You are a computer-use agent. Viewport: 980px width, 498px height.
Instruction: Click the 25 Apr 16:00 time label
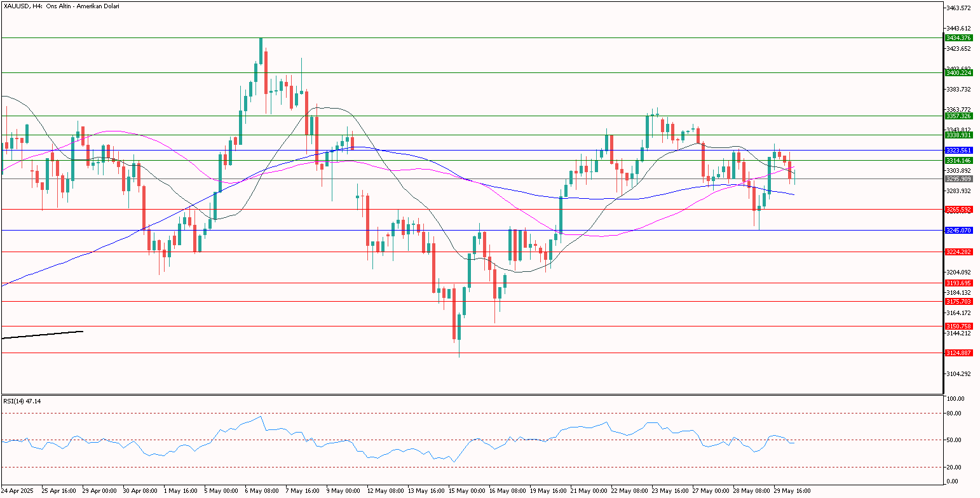tap(58, 491)
